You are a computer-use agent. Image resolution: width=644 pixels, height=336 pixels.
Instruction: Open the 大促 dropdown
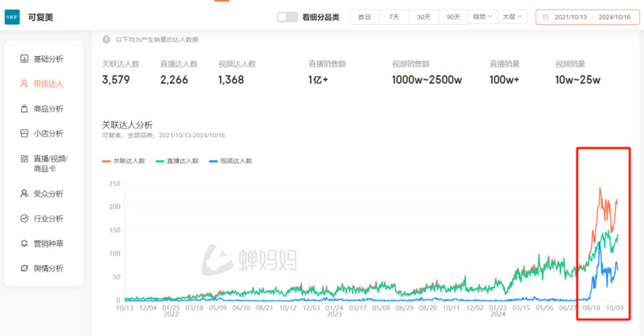(512, 17)
